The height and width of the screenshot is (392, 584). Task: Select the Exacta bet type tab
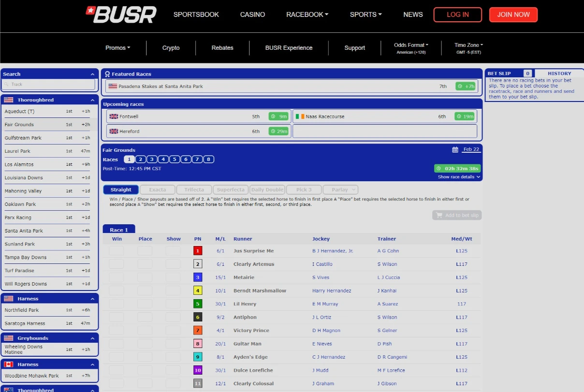coord(157,189)
